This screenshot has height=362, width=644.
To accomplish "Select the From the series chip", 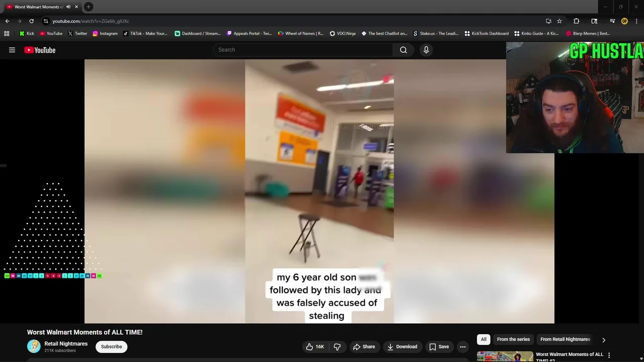I will [513, 339].
